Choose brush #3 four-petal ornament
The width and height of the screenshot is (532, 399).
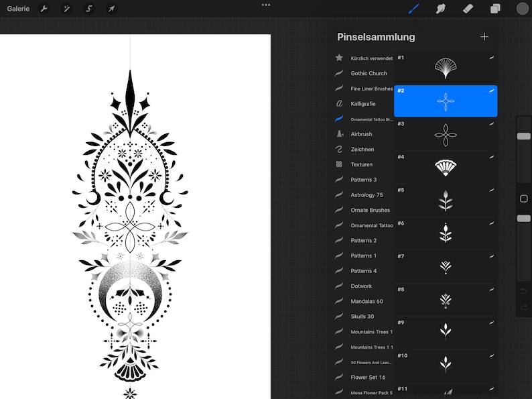(x=446, y=135)
